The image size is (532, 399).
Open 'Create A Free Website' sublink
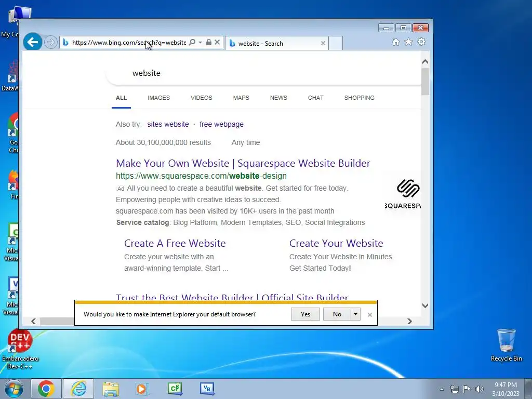click(x=175, y=243)
